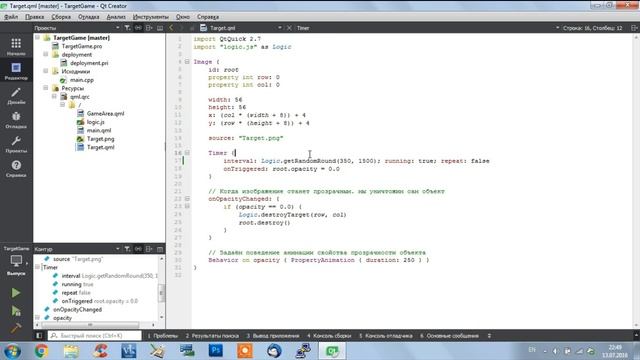Collapse the if block fold marker on line 23
Screen dimensions: 640x360
[187, 206]
